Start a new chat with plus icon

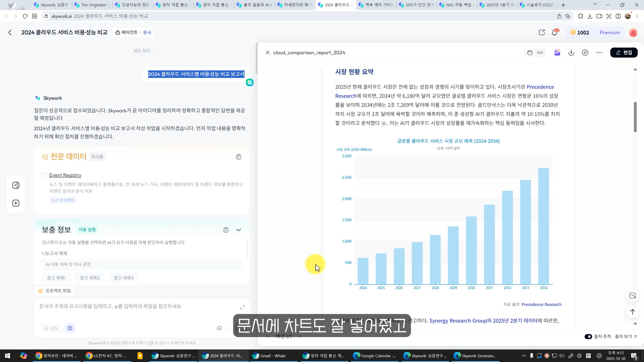pos(16,203)
